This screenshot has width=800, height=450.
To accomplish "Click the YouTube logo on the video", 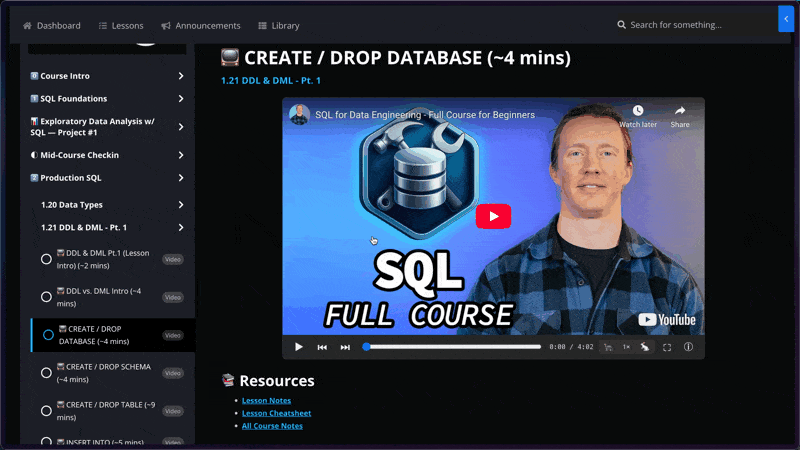I will pyautogui.click(x=667, y=320).
